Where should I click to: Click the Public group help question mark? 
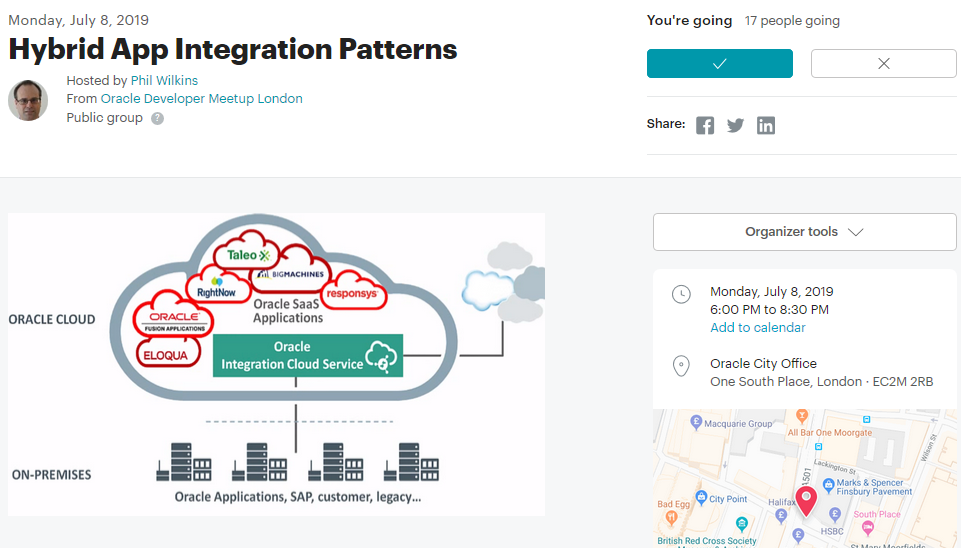(x=157, y=118)
